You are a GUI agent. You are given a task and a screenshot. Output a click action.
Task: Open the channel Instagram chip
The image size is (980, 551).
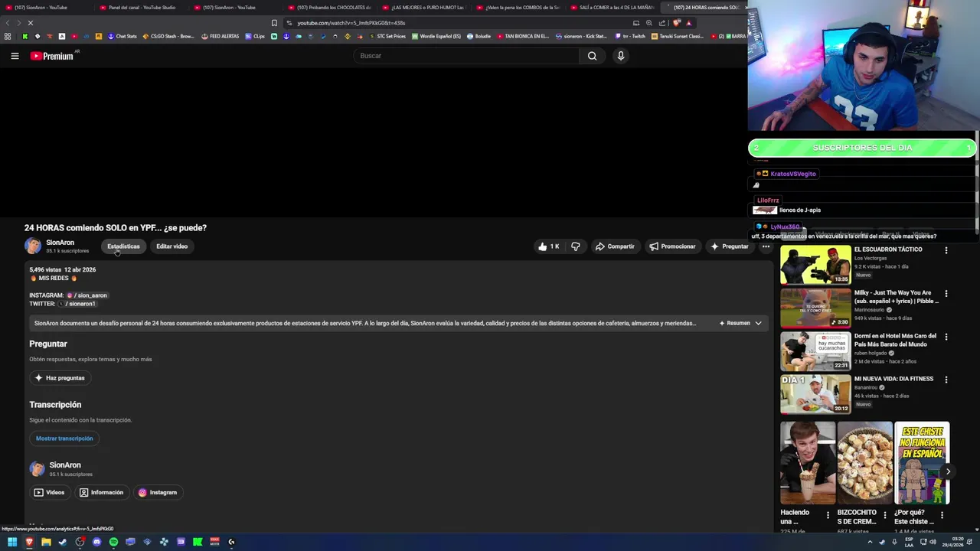pos(158,493)
